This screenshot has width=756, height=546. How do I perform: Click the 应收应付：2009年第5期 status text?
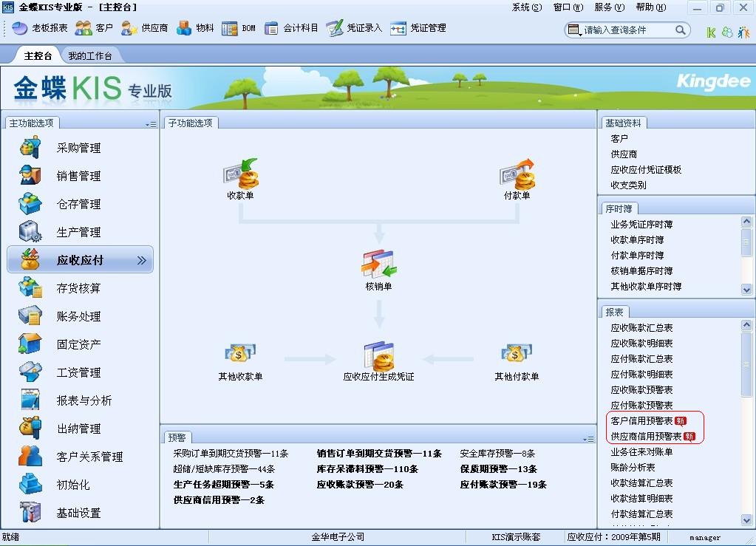[614, 537]
